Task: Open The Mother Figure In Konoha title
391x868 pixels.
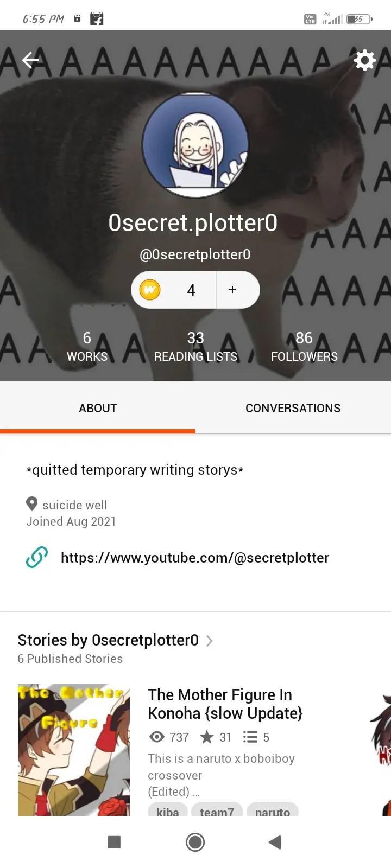Action: pyautogui.click(x=225, y=704)
